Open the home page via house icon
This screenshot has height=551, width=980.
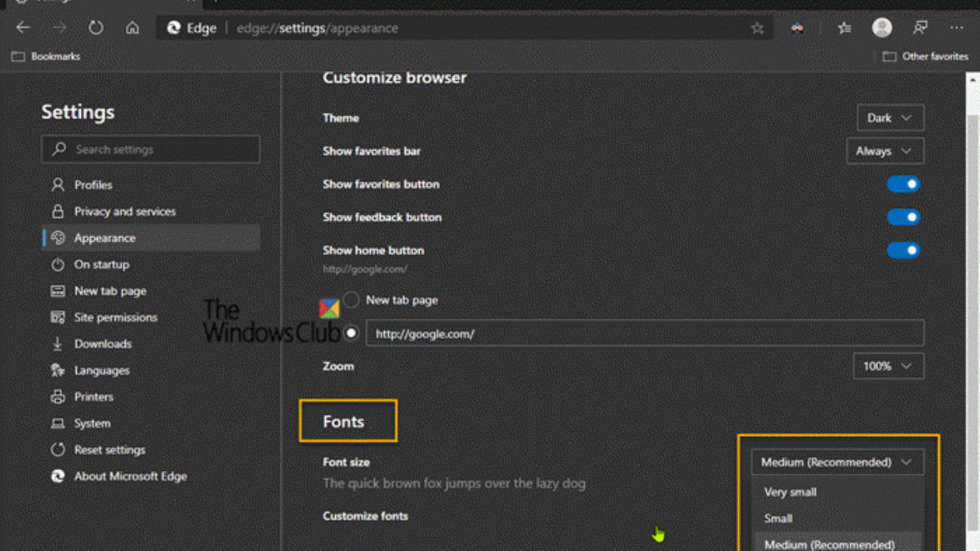(x=132, y=28)
